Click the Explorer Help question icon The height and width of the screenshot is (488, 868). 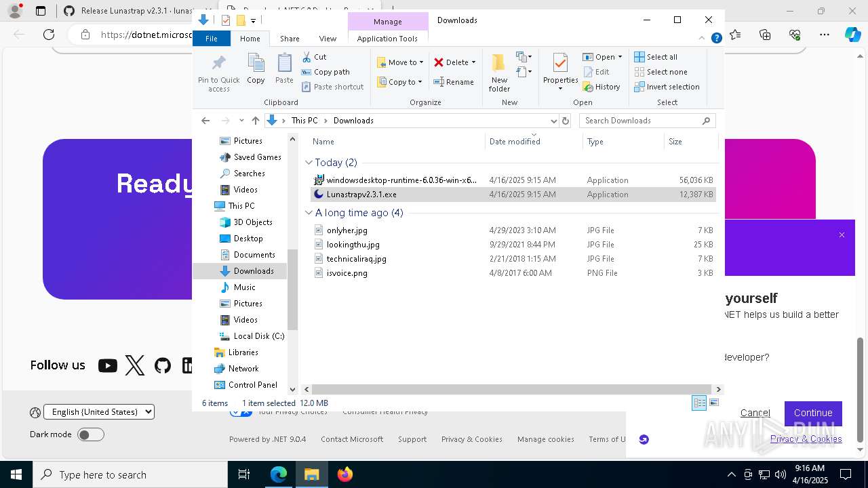coord(716,39)
